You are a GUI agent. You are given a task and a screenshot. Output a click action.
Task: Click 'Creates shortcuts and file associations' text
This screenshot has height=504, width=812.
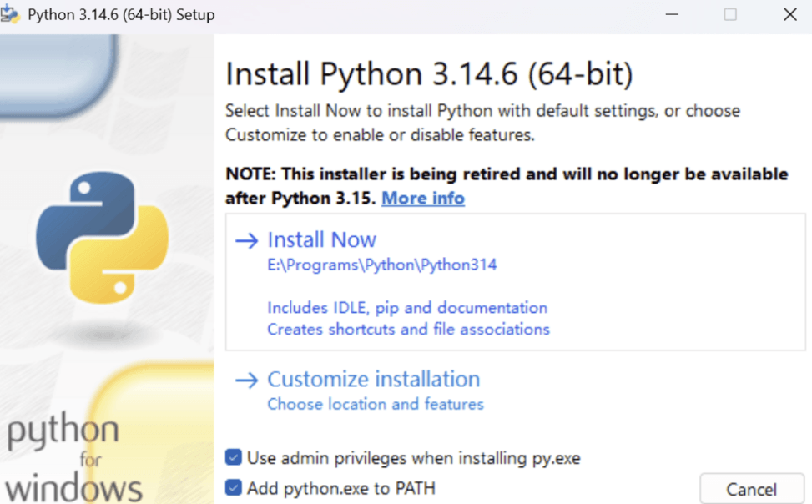(x=408, y=330)
